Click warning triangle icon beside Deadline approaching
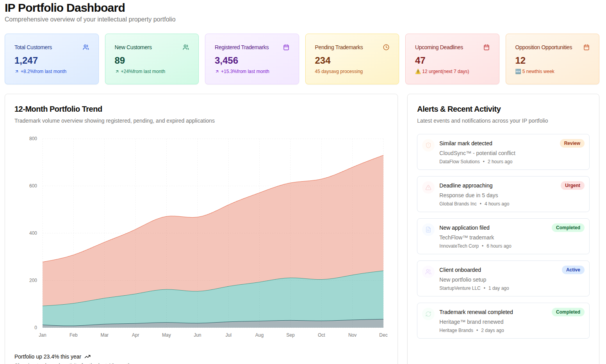606x364 pixels. tap(428, 187)
